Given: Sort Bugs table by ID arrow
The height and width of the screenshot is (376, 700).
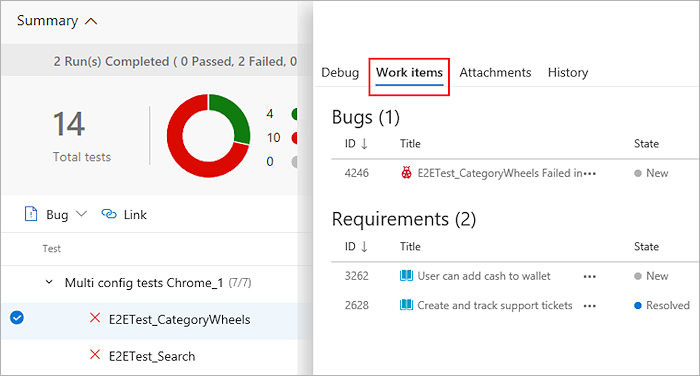Looking at the screenshot, I should pos(364,144).
